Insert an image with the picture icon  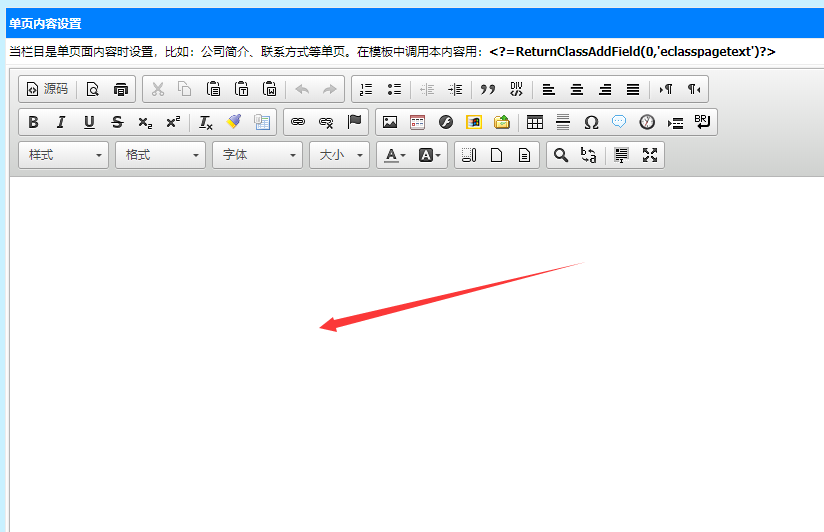click(x=390, y=122)
